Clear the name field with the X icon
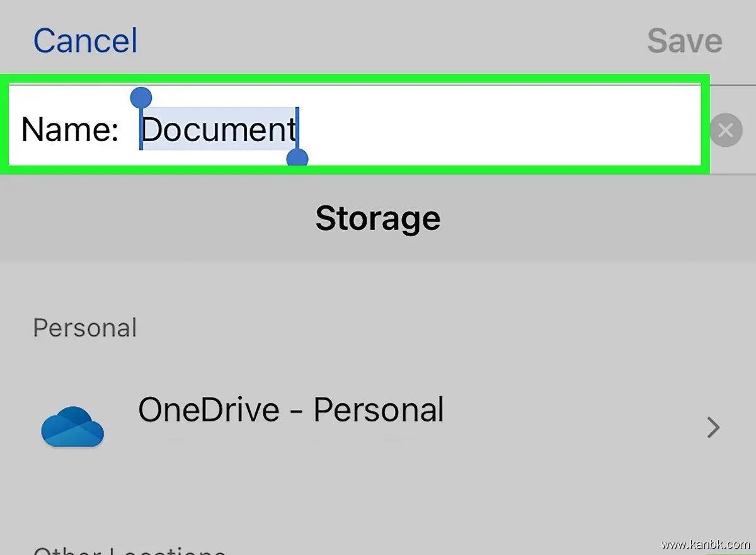The image size is (756, 555). [x=725, y=131]
